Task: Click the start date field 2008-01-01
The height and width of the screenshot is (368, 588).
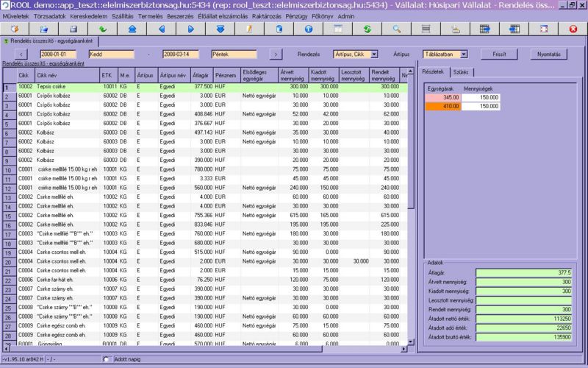Action: 57,54
